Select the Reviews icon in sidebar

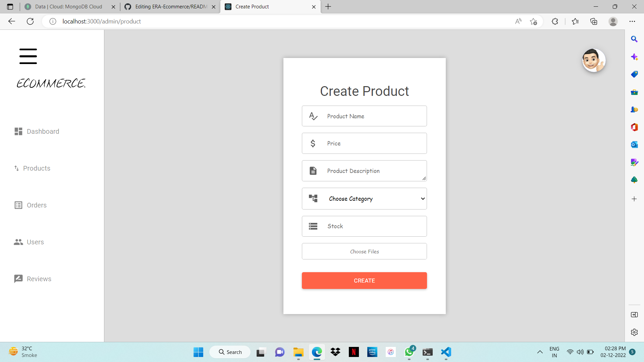(x=18, y=279)
